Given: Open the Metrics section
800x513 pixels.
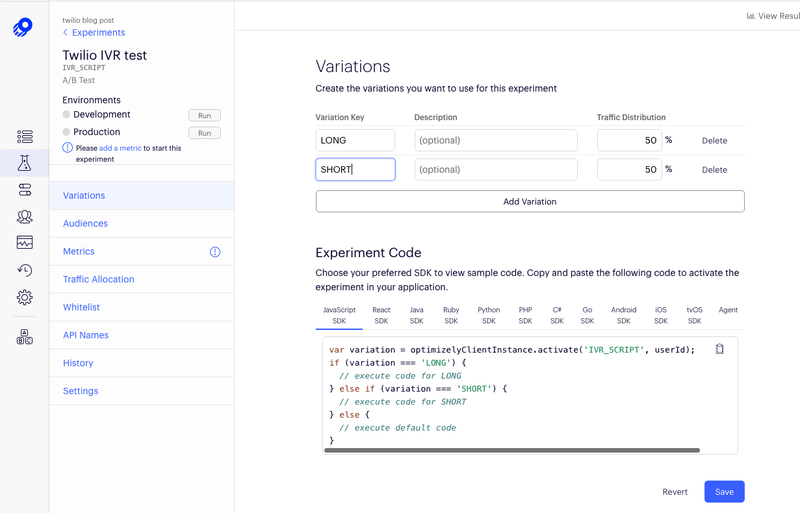Looking at the screenshot, I should 142,252.
